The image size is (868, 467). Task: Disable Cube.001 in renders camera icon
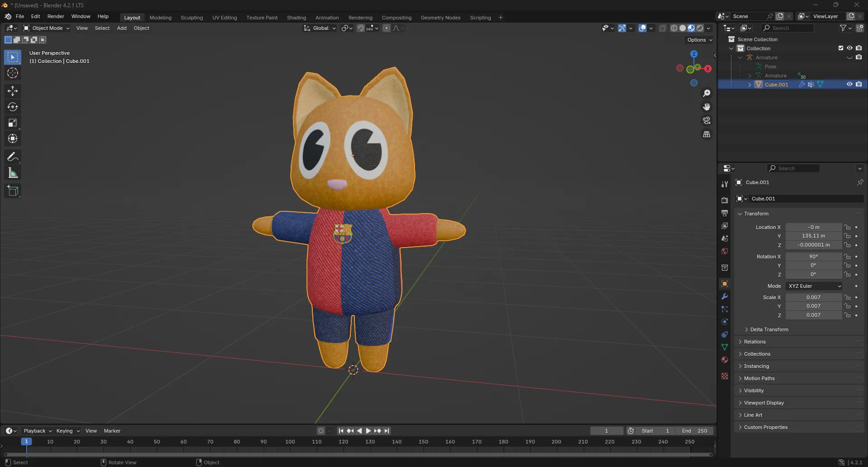[x=859, y=84]
